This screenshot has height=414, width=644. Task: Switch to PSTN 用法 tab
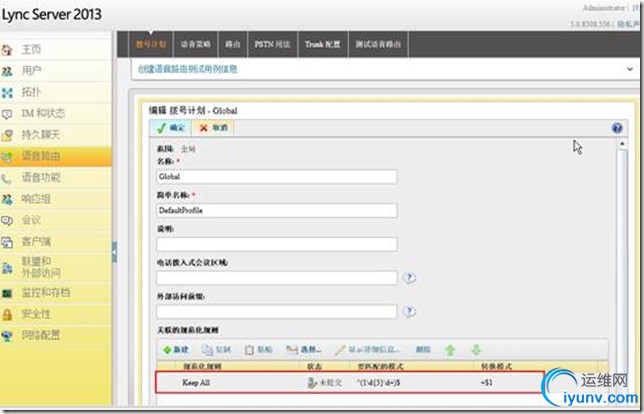tap(272, 44)
